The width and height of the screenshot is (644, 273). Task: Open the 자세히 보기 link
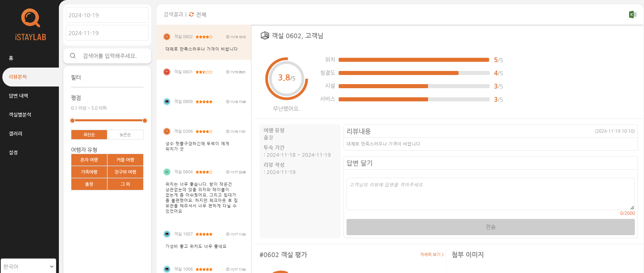click(432, 254)
